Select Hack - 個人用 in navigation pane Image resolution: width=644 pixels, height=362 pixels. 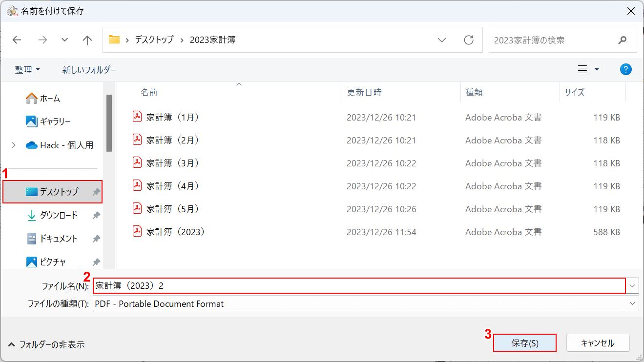(60, 145)
